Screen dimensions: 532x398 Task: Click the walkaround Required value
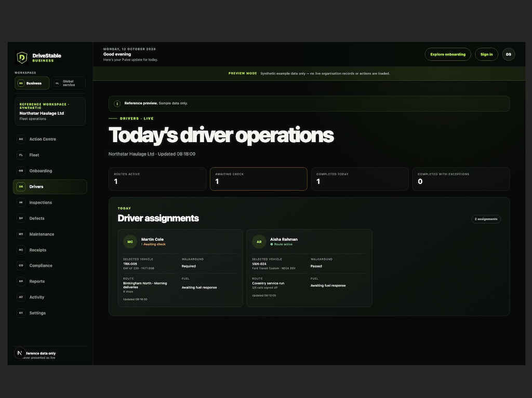coord(189,266)
